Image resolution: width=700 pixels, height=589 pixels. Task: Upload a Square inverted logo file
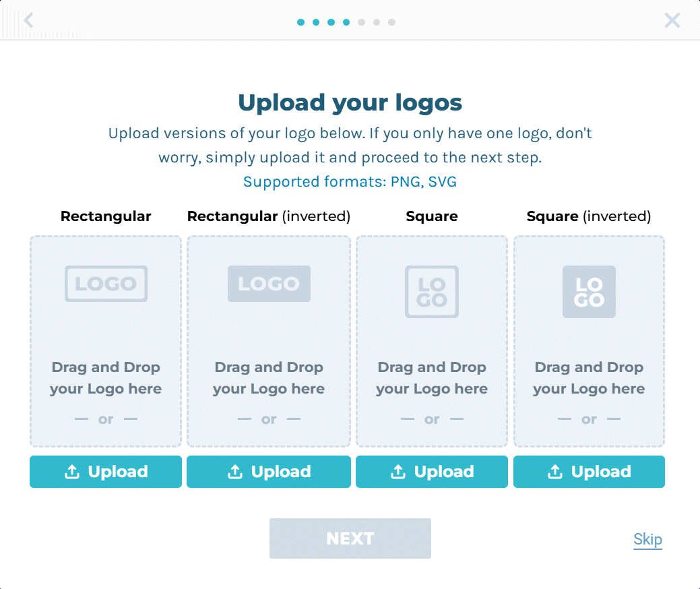589,472
